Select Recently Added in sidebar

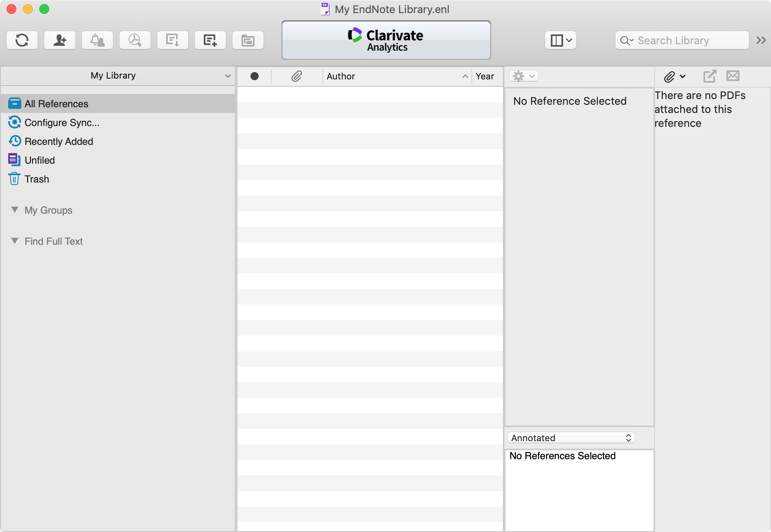(x=59, y=142)
